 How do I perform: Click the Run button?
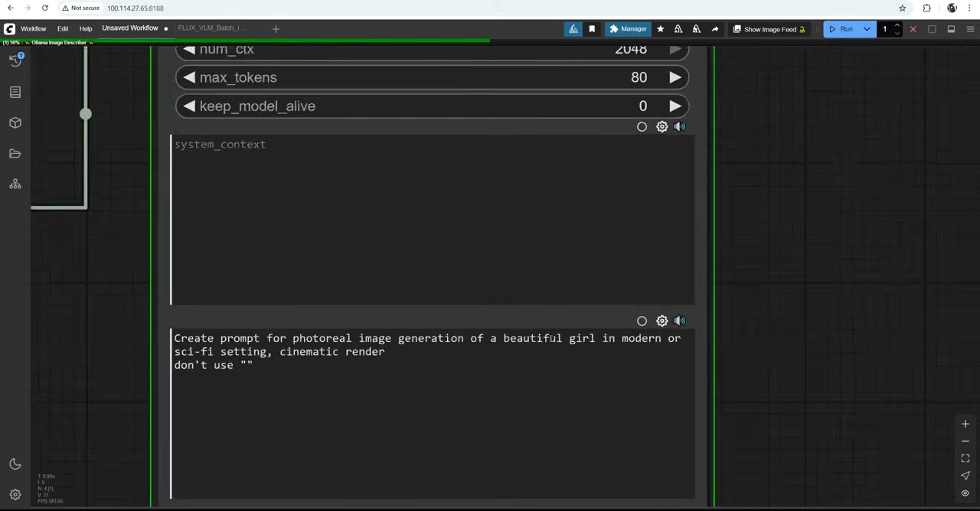841,29
